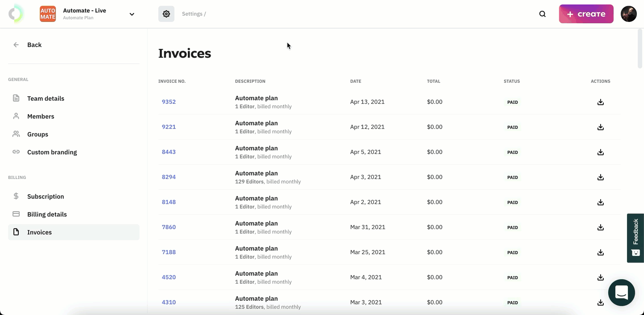644x315 pixels.
Task: Open invoice number 8148
Action: (x=169, y=202)
